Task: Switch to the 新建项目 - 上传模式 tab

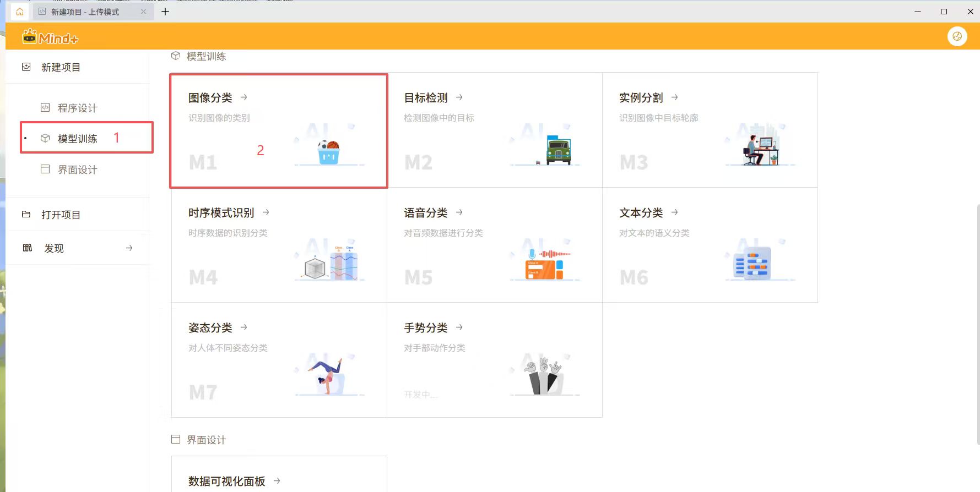Action: [x=85, y=12]
